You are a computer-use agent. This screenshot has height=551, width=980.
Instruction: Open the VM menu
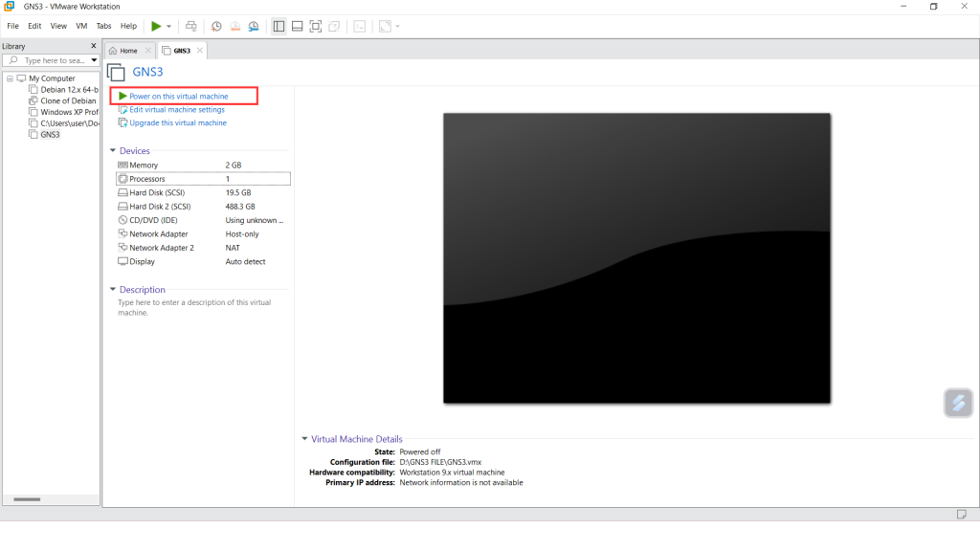tap(81, 26)
